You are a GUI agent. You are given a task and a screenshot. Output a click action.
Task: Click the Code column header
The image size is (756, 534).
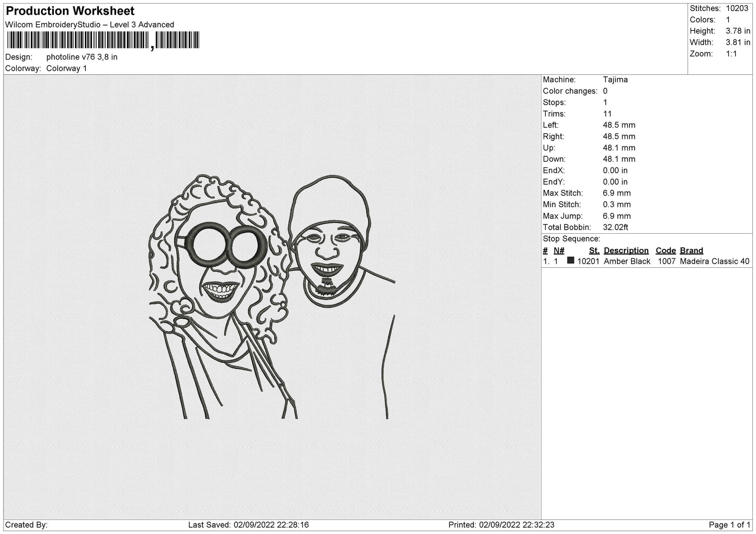[665, 251]
